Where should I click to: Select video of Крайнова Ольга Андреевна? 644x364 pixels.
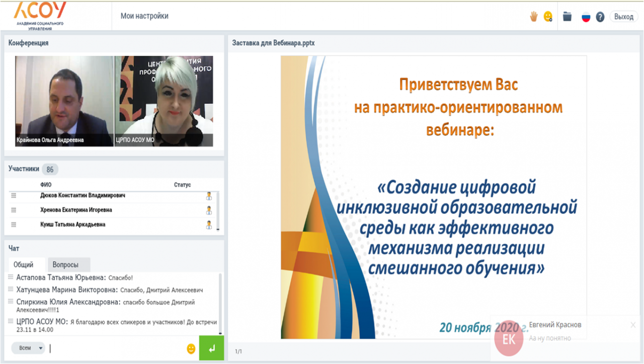click(64, 101)
